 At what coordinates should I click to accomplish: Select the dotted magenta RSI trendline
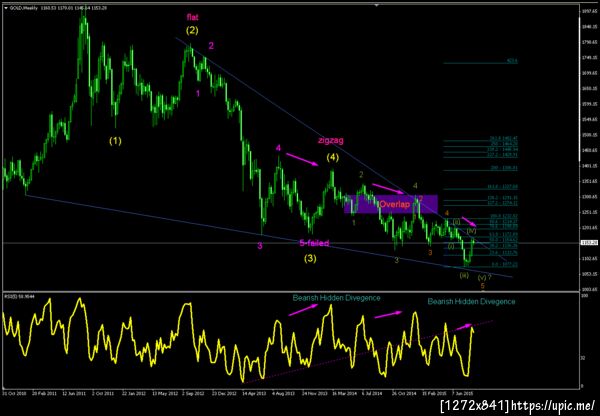tap(368, 351)
